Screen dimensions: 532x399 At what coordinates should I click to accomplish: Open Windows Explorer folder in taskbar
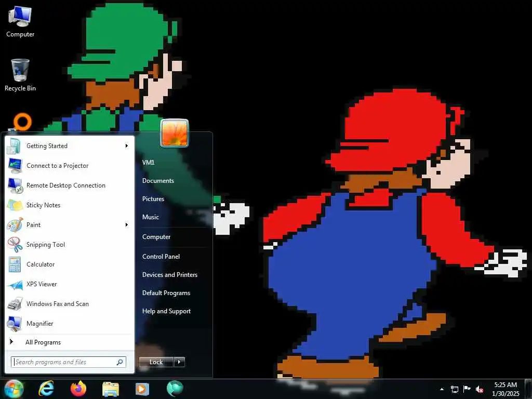click(111, 389)
